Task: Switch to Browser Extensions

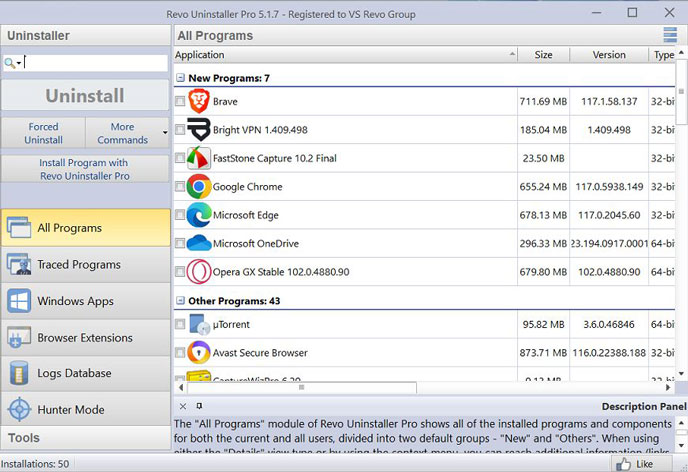Action: click(x=86, y=337)
